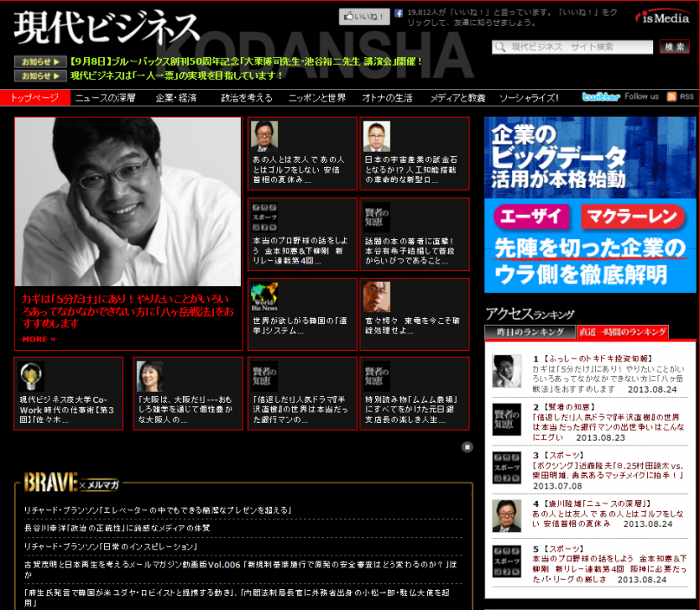Open ranking 3 ボクシング 近藤隆夫 article link
Image resolution: width=700 pixels, height=610 pixels.
coord(608,470)
